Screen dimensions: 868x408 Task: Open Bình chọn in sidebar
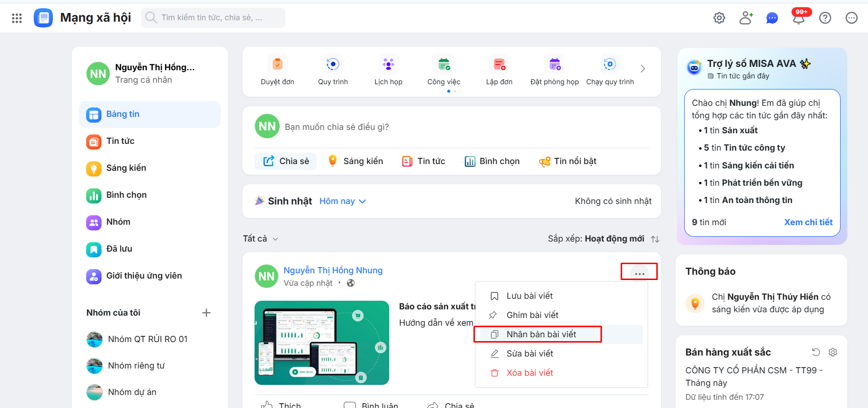150,195
